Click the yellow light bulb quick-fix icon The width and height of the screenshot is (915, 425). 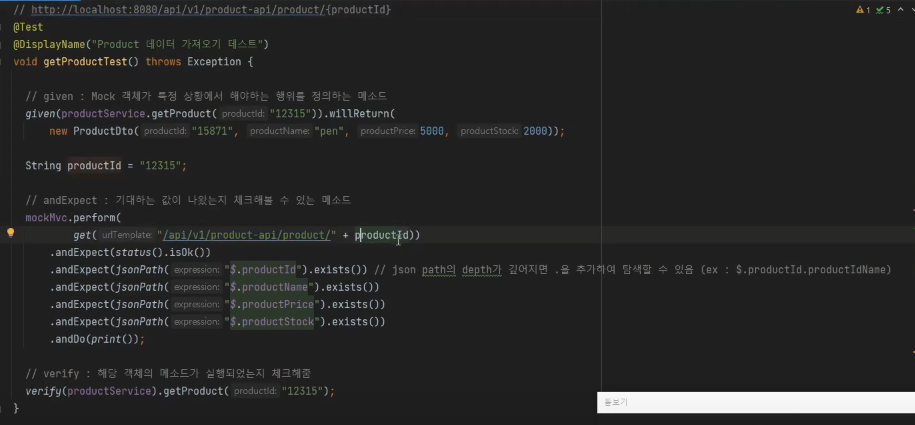[x=10, y=234]
